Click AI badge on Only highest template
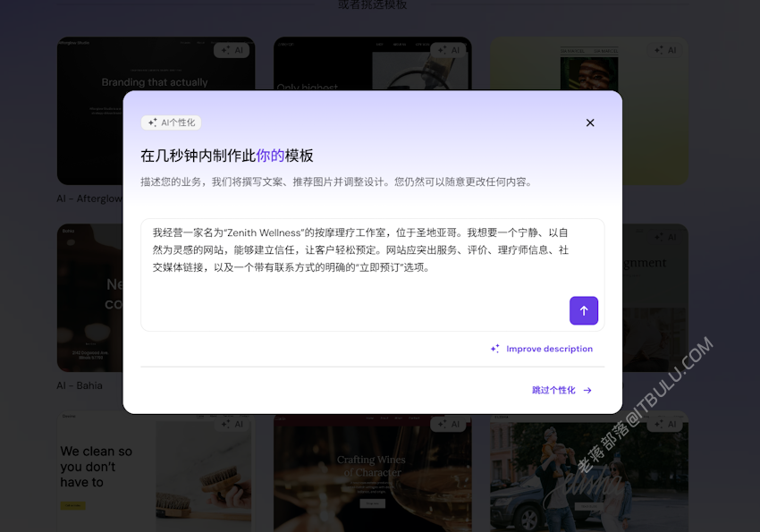Viewport: 760px width, 532px height. [x=448, y=50]
